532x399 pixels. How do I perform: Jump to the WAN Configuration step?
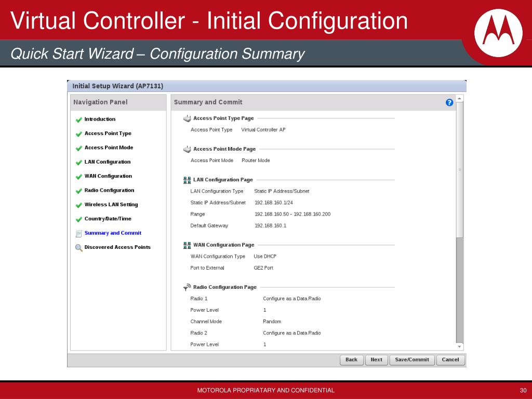coord(108,176)
